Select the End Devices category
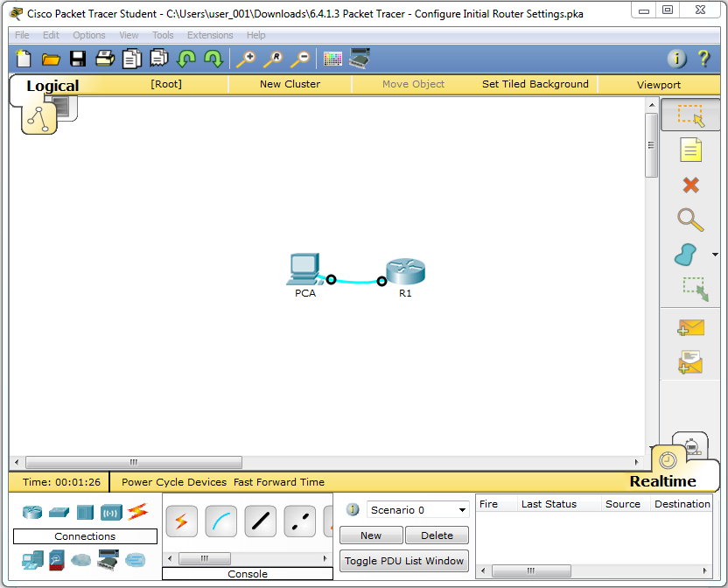The image size is (728, 588). click(32, 561)
